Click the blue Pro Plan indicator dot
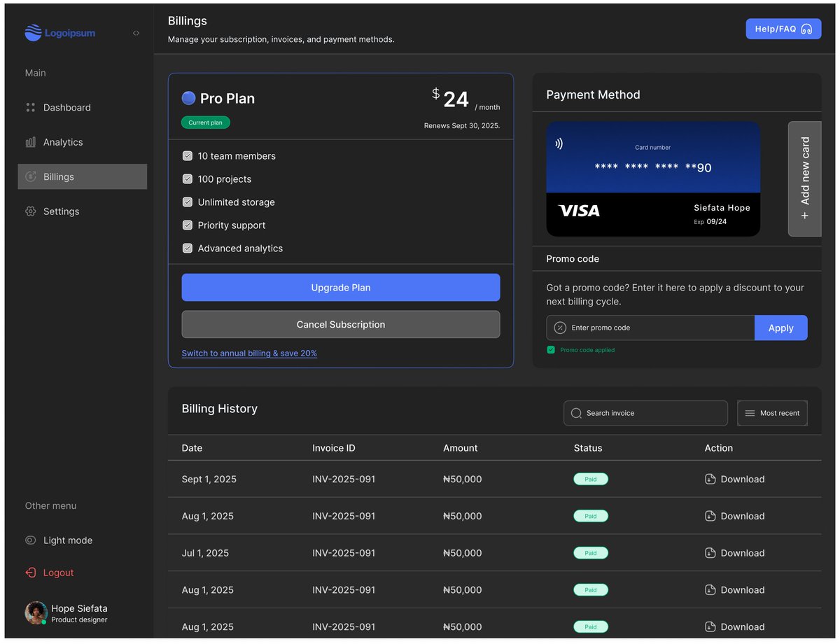The image size is (840, 644). (188, 98)
